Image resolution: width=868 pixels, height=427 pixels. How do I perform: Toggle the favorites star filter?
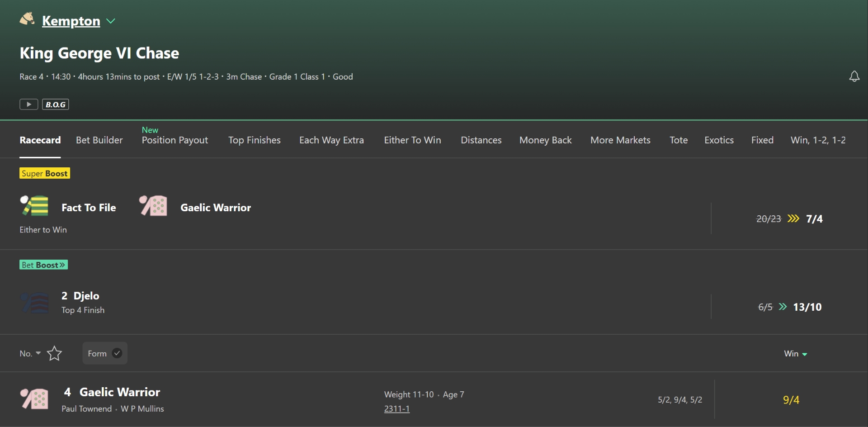54,353
